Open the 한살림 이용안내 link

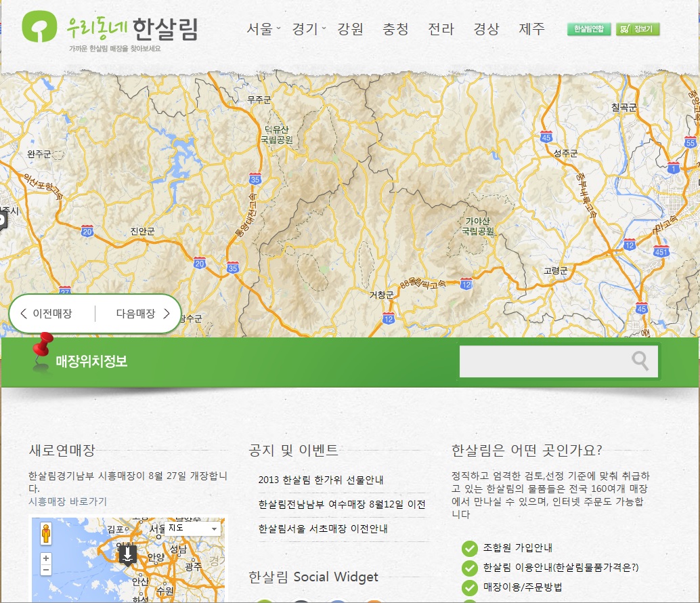click(x=561, y=567)
